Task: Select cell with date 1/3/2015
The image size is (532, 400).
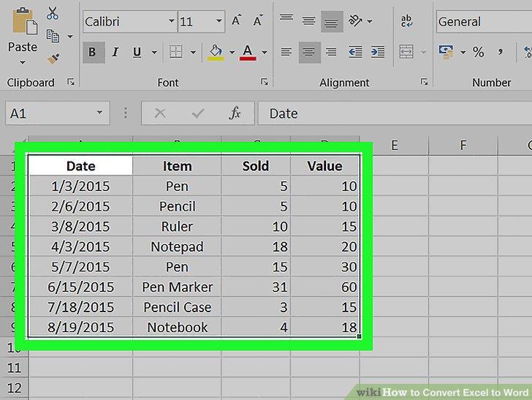Action: (80, 186)
